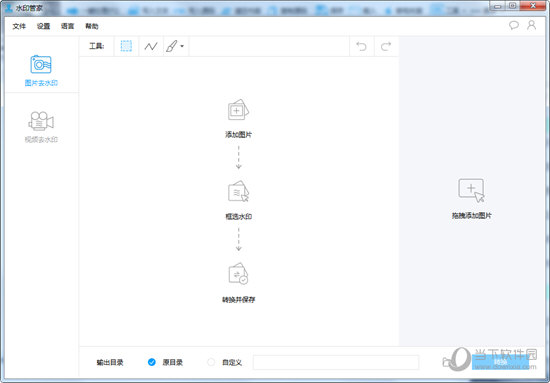Expand the brush tool dropdown arrow
This screenshot has width=550, height=383.
tap(182, 46)
